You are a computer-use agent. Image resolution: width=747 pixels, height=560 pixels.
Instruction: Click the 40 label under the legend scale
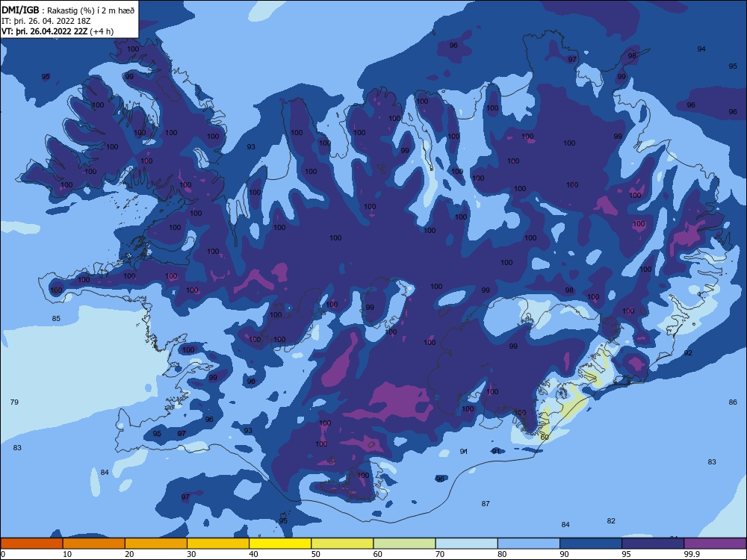(253, 554)
